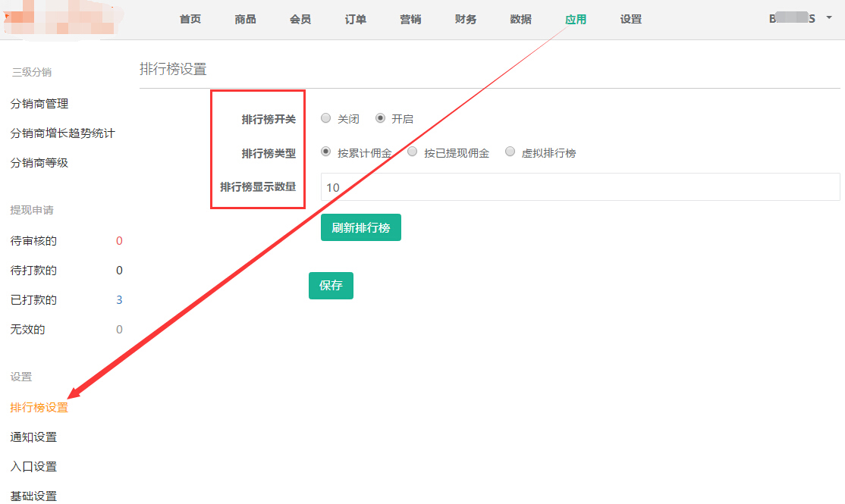Select 虚拟排行榜 radio option
845x504 pixels.
pyautogui.click(x=510, y=152)
